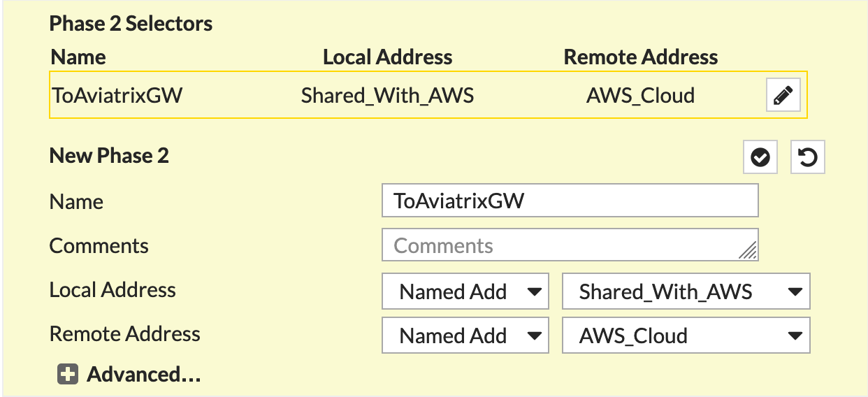Click AWS_Cloud in the selectors table row

pos(640,95)
